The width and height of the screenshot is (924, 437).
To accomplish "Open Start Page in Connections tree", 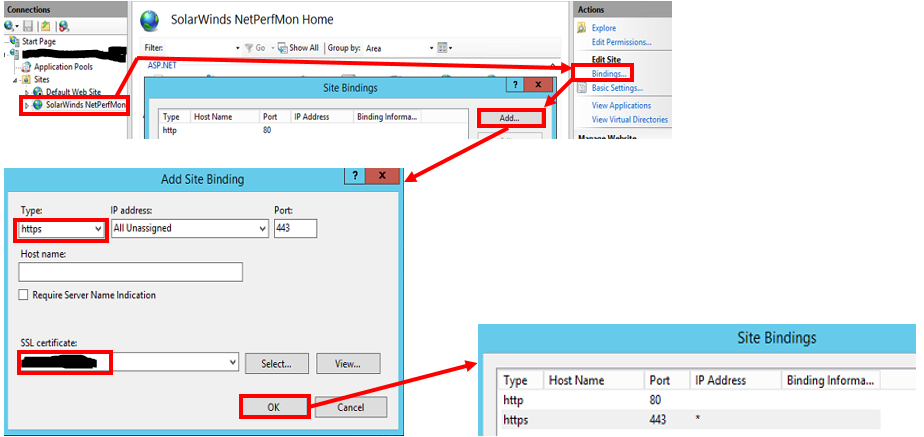I will (39, 42).
